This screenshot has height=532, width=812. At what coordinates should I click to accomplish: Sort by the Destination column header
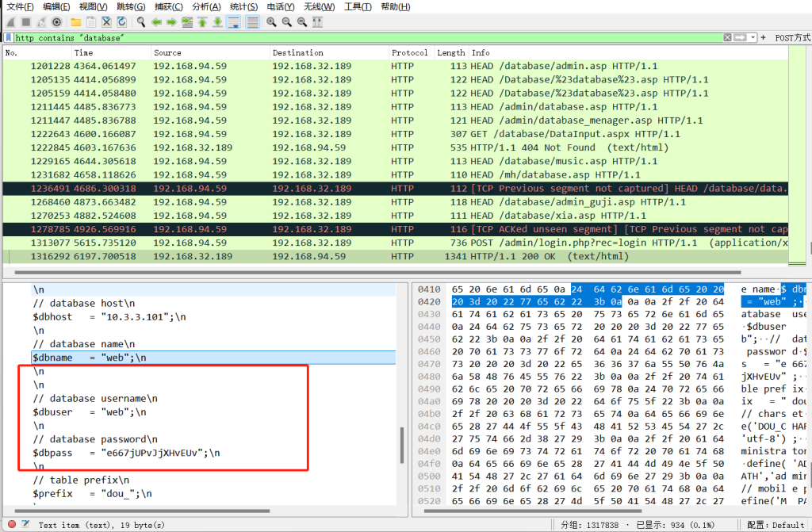(x=329, y=52)
